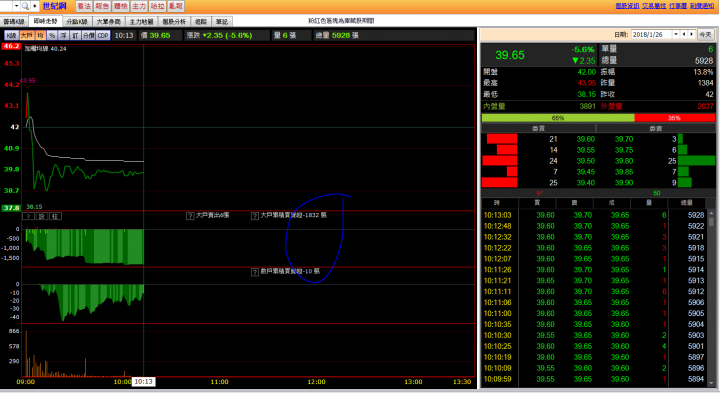The width and height of the screenshot is (720, 393).
Task: Toggle the % percentage scale button
Action: [52, 35]
